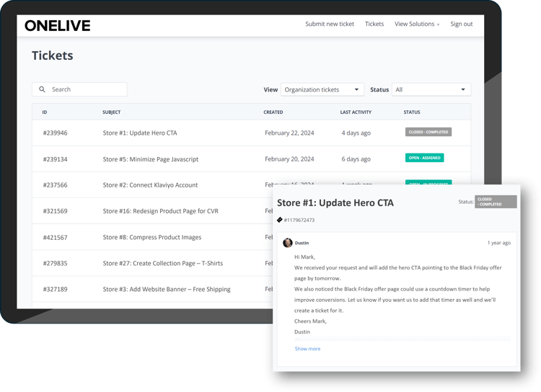541x392 pixels.
Task: Click the 4 days ago activity cell
Action: [356, 133]
